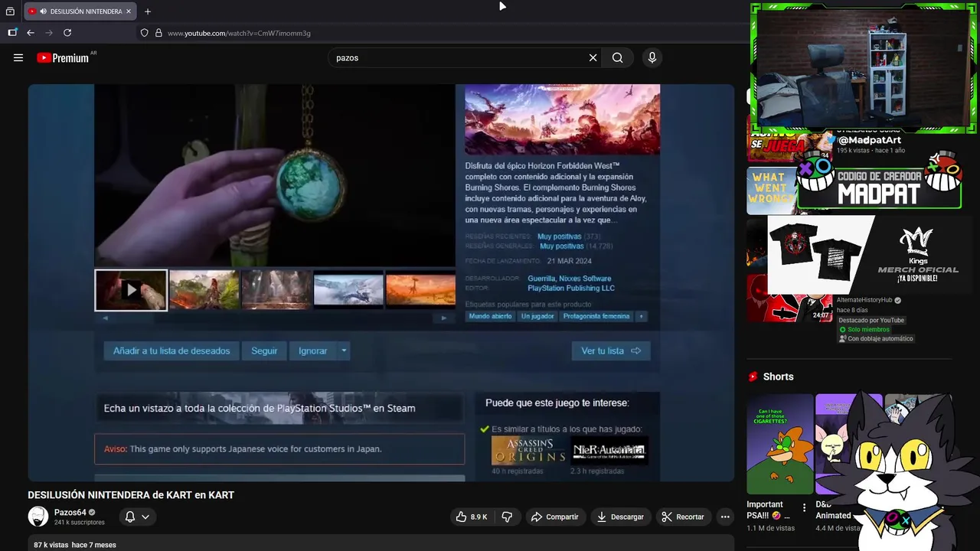Click the address bar URL
The height and width of the screenshot is (551, 980).
[239, 33]
